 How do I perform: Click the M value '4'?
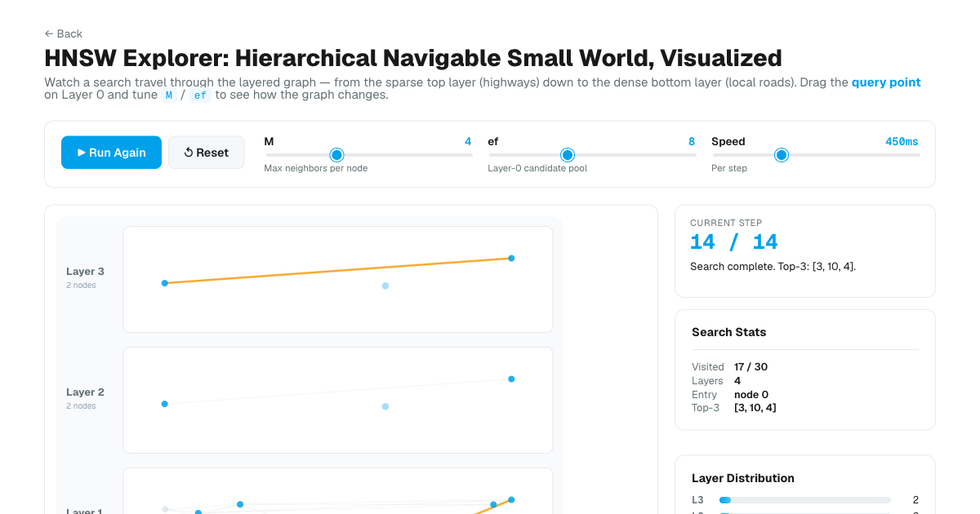(468, 141)
